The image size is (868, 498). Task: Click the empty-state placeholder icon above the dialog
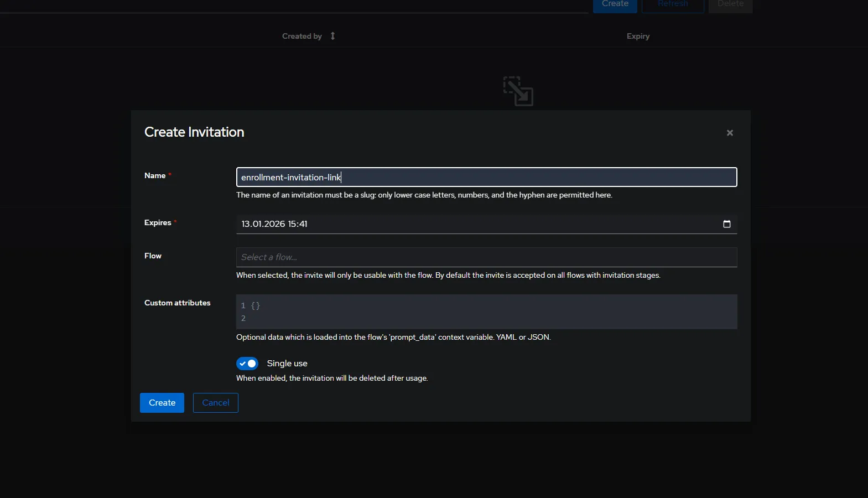518,91
